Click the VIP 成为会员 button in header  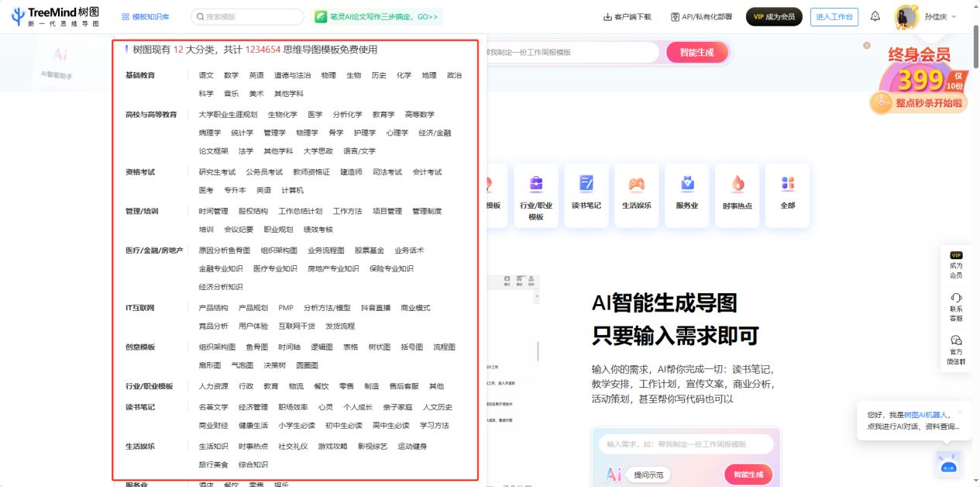click(774, 16)
